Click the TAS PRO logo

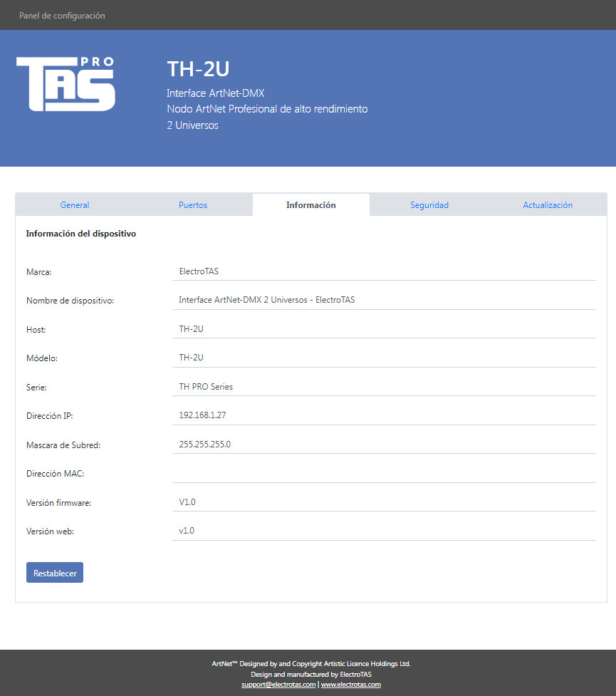pyautogui.click(x=66, y=84)
